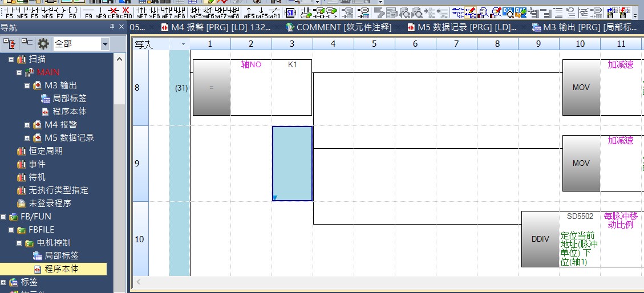644x293 pixels.
Task: Expand the M4 报警 tree node
Action: click(x=27, y=125)
